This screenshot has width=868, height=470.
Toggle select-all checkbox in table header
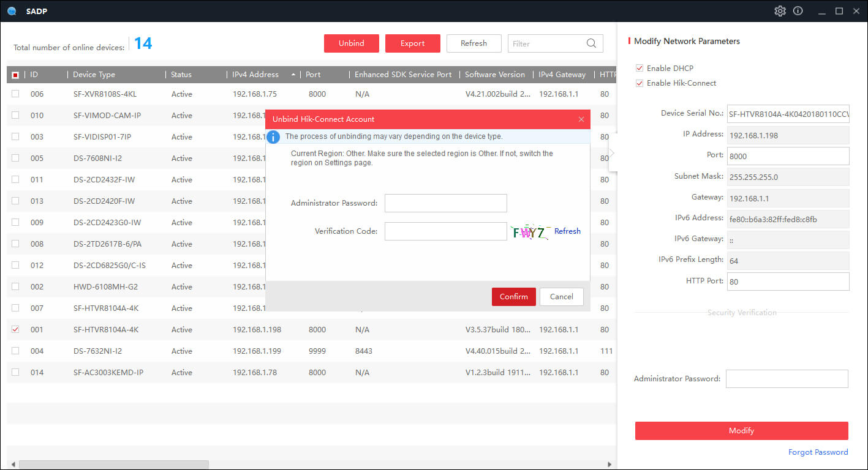tap(15, 75)
